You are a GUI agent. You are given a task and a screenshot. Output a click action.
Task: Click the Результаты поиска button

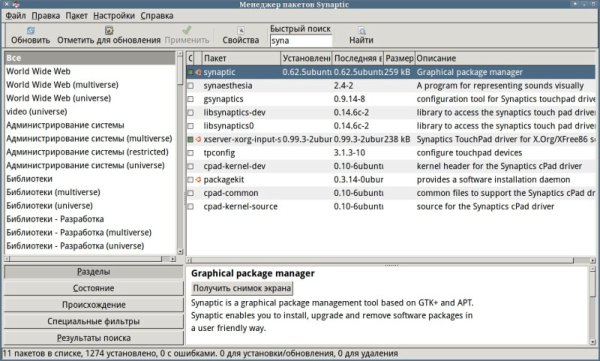coord(94,338)
